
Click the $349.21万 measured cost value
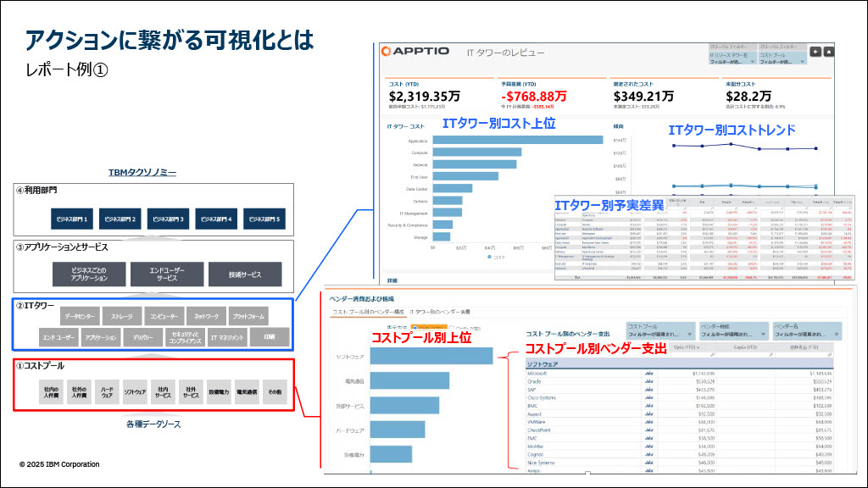643,97
